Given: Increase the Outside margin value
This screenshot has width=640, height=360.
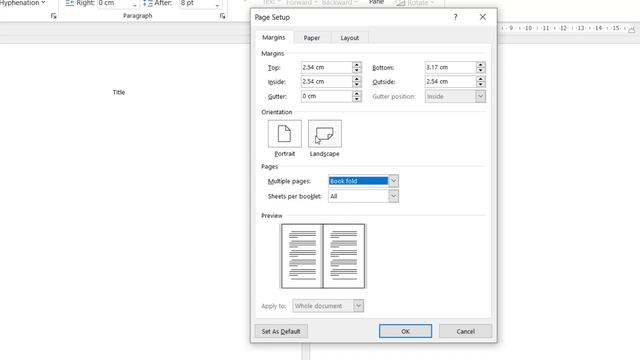Looking at the screenshot, I should pyautogui.click(x=480, y=79).
